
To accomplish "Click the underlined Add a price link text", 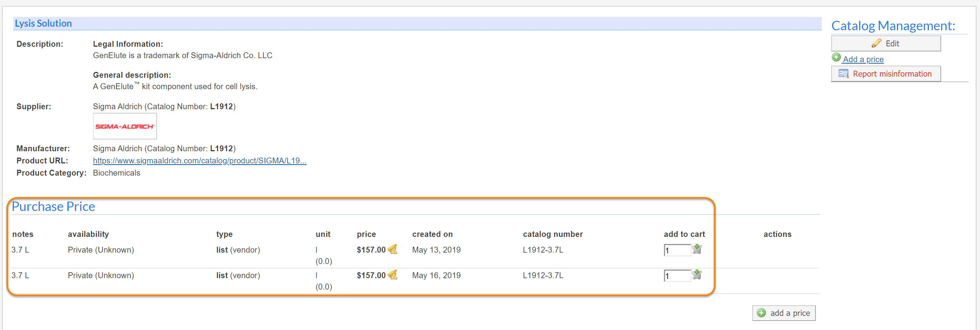I will (863, 59).
